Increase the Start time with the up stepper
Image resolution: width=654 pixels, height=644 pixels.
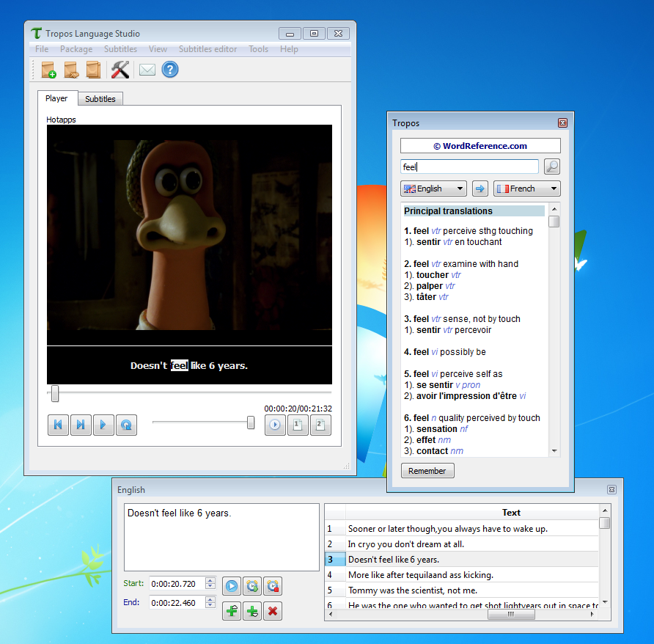pyautogui.click(x=210, y=580)
